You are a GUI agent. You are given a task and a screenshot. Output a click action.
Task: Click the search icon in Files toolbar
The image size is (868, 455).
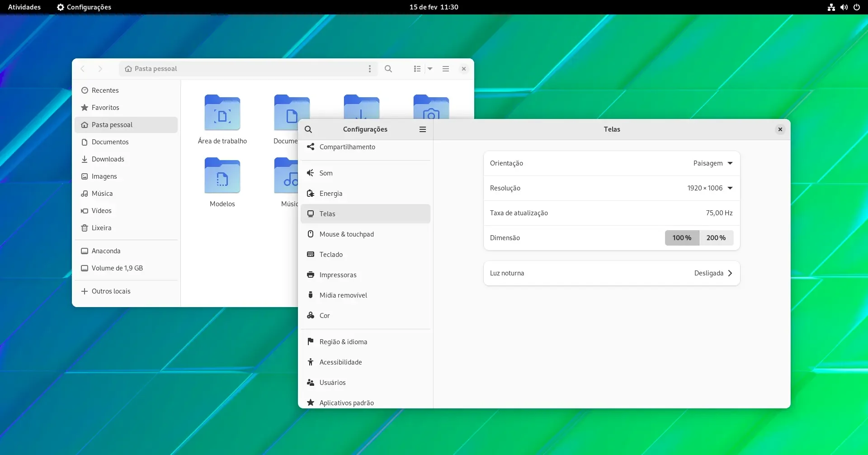(x=388, y=69)
